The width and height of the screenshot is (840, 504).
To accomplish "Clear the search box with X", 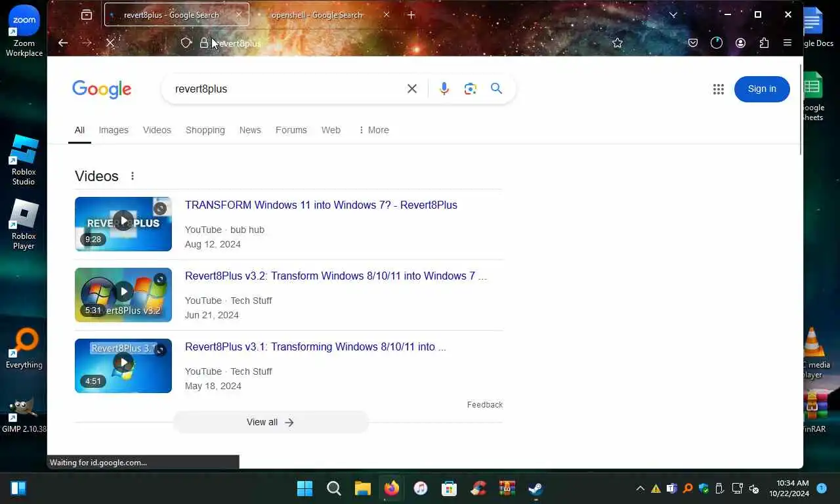I will pos(412,89).
